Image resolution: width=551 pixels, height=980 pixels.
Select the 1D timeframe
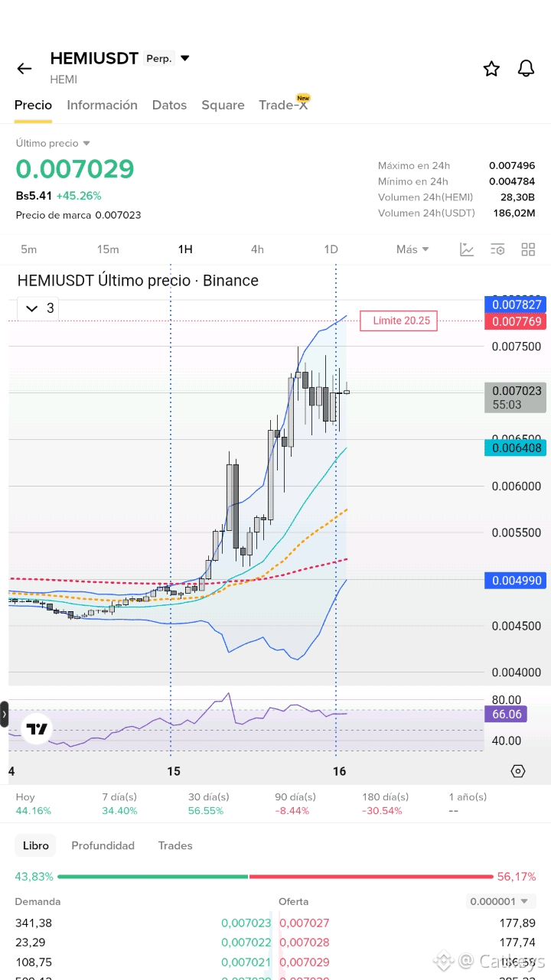point(331,249)
